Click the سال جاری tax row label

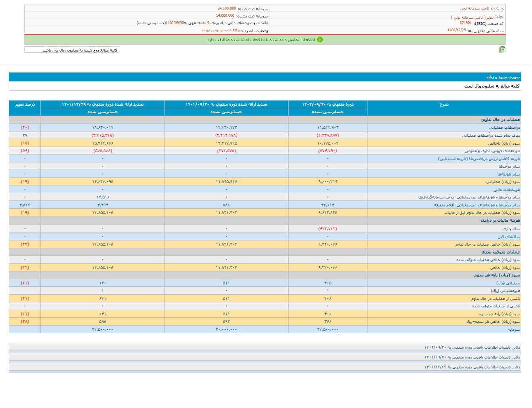click(511, 229)
